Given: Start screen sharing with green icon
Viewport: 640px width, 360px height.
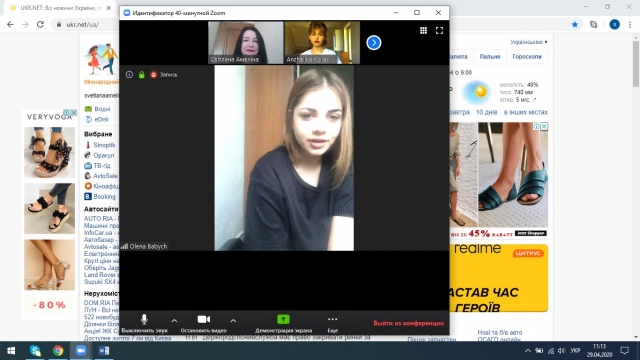Looking at the screenshot, I should pyautogui.click(x=283, y=323).
